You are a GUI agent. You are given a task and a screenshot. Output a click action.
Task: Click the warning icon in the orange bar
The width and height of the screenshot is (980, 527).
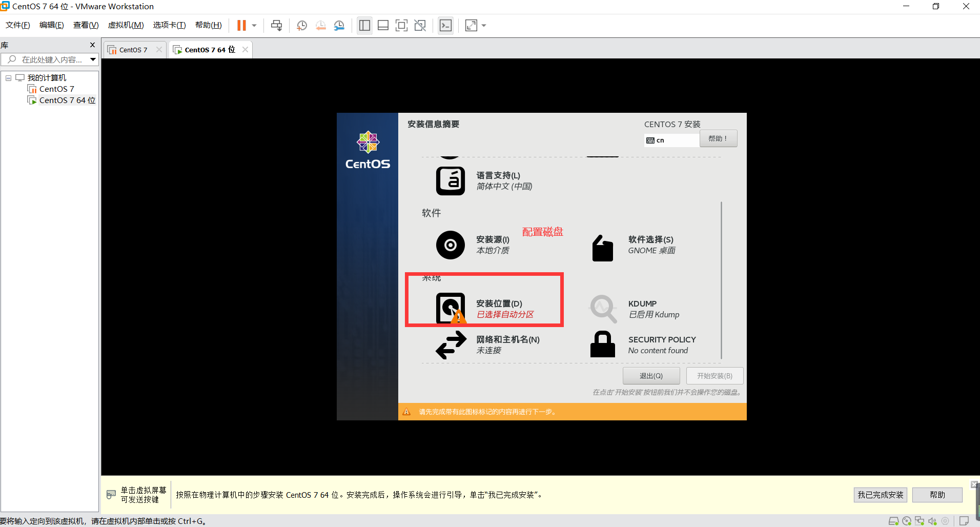[406, 412]
